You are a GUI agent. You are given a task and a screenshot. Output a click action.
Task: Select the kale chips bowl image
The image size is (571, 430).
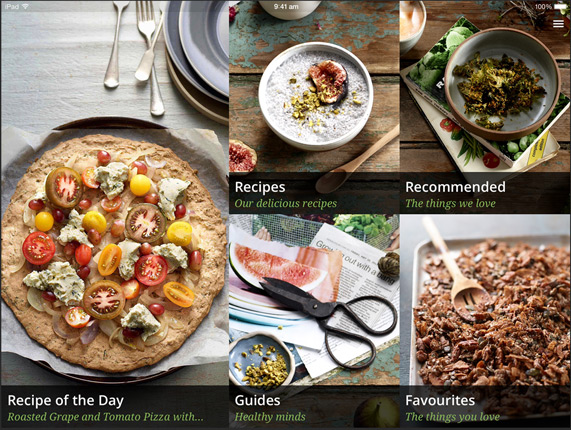[x=485, y=87]
